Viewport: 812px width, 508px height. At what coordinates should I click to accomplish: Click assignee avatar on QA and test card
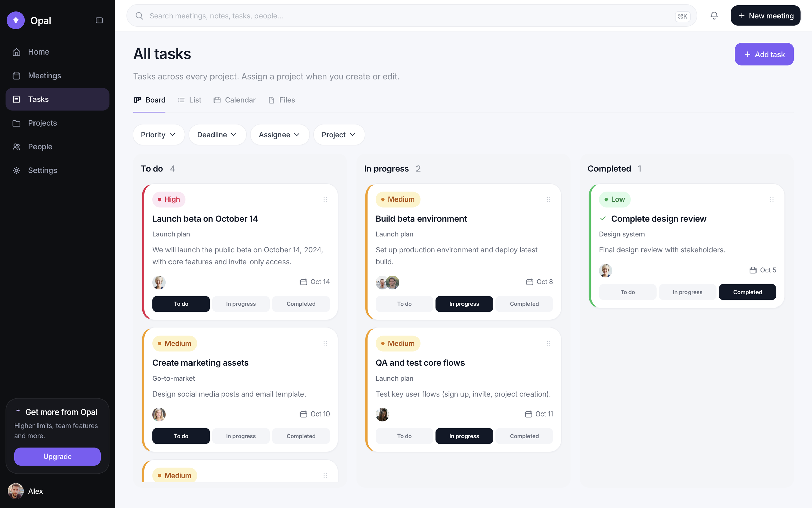[382, 414]
